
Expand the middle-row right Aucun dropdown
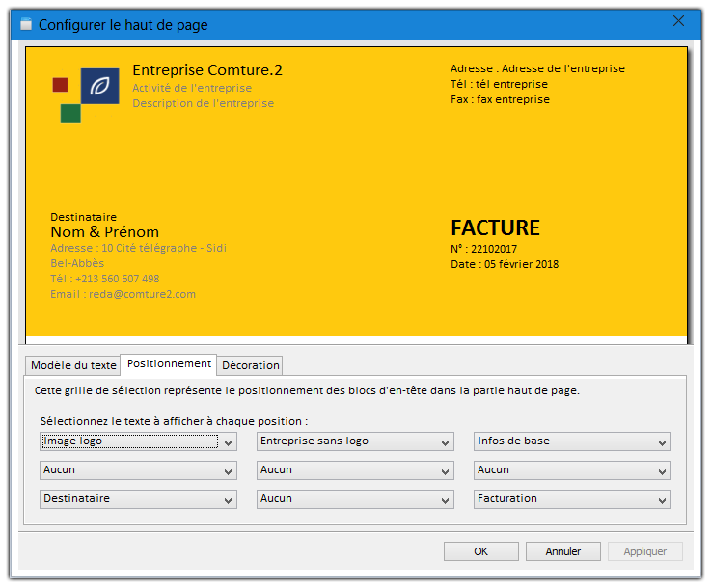[x=572, y=470]
